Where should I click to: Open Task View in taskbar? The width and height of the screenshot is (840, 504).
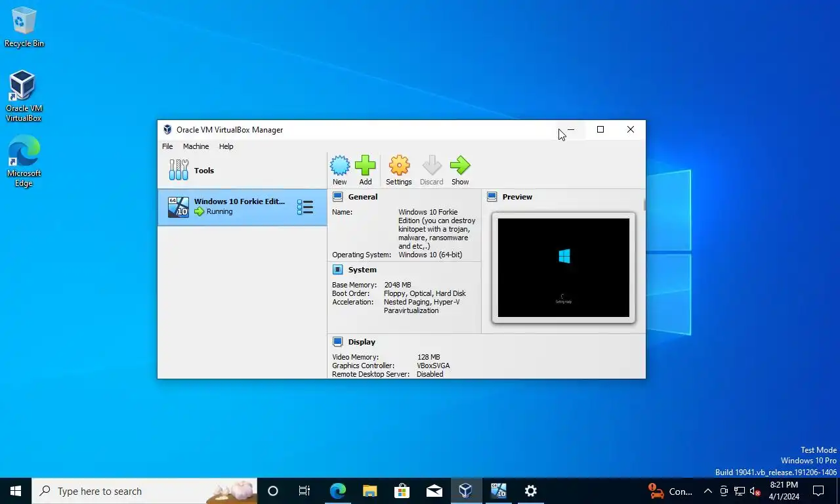304,491
